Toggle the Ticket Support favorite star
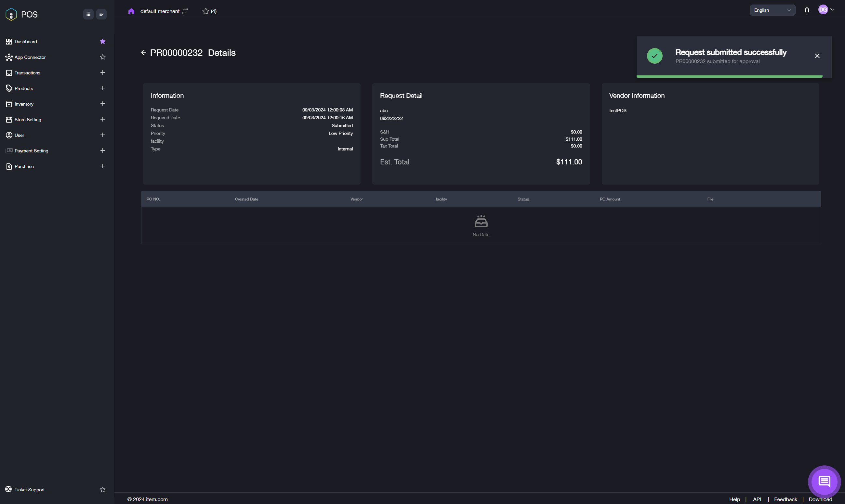845x504 pixels. click(x=103, y=489)
